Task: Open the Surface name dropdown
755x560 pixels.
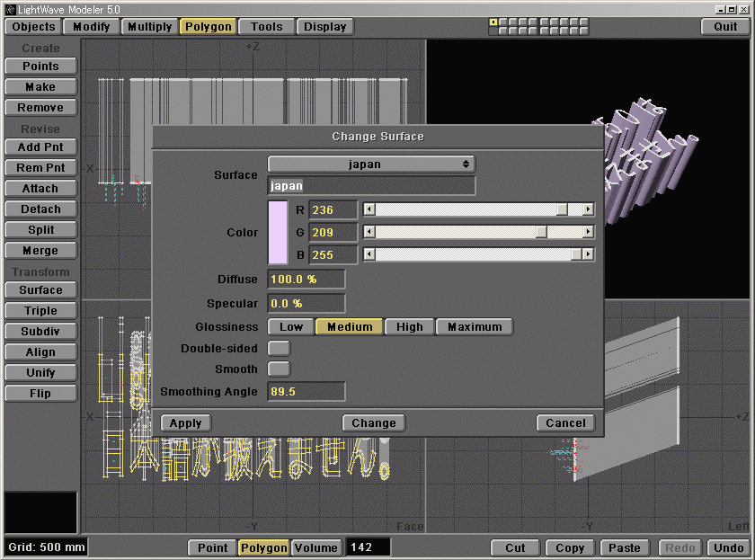Action: point(371,164)
